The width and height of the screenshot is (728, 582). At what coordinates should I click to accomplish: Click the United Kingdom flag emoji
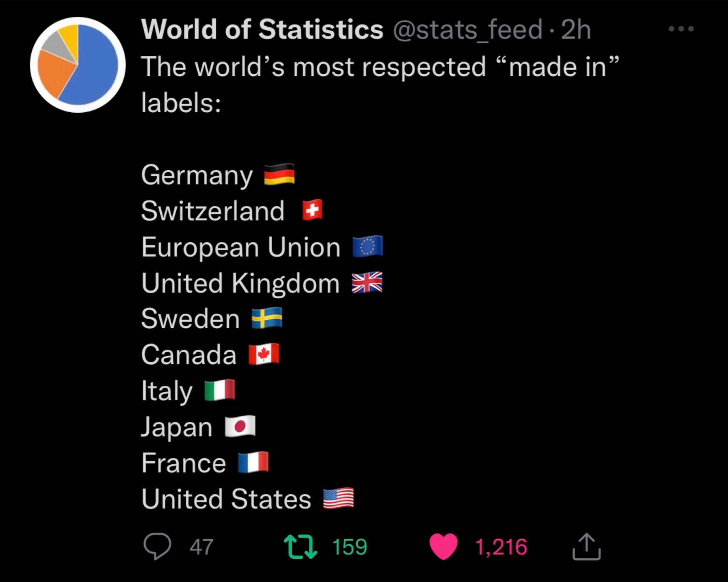pos(367,282)
